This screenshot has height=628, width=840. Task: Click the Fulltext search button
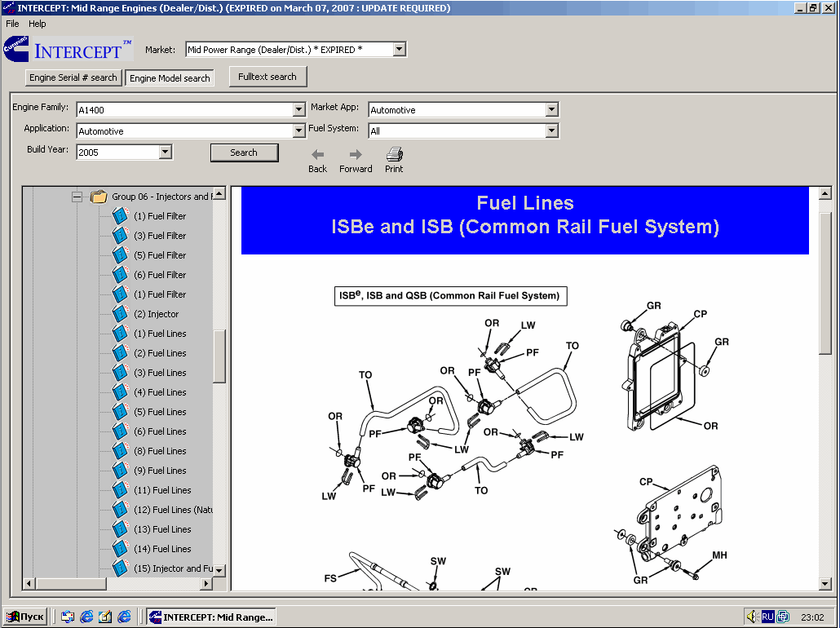[x=267, y=77]
